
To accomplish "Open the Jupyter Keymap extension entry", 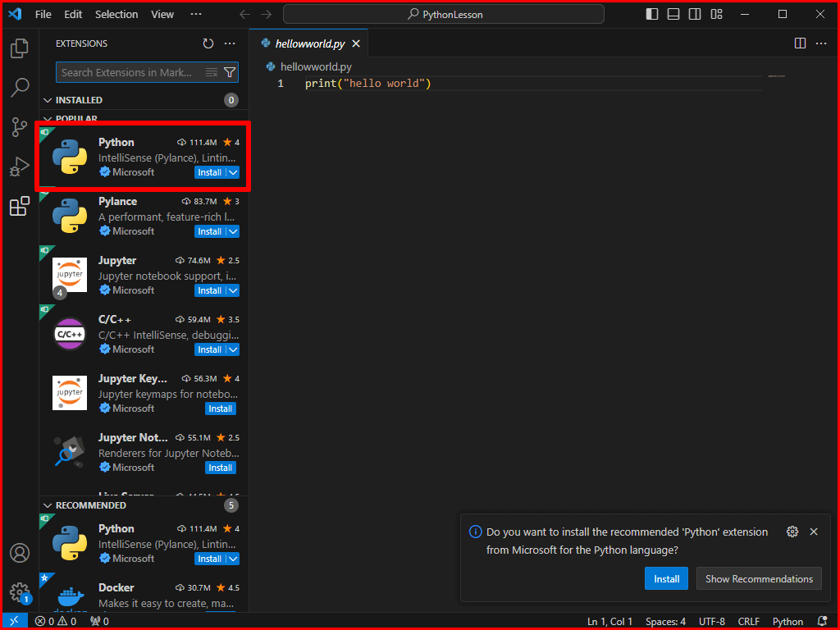I will coord(144,393).
